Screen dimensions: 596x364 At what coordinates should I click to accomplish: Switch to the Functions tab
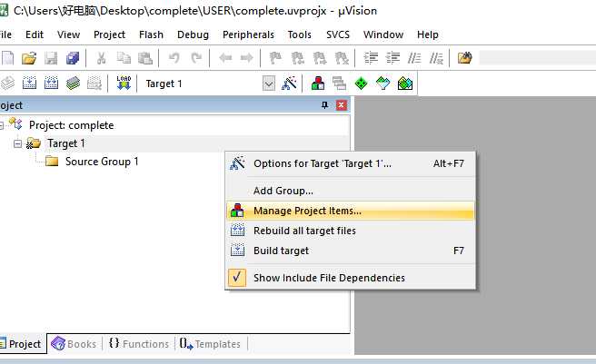(139, 344)
